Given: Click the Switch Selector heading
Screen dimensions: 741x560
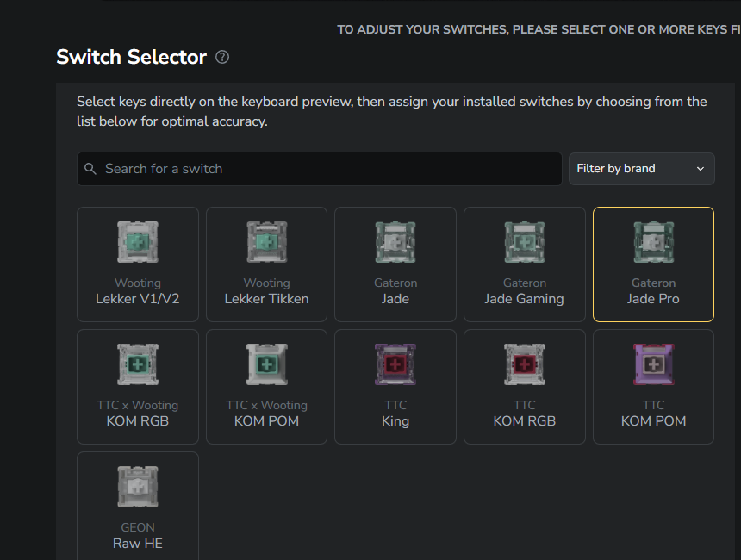Looking at the screenshot, I should 131,57.
